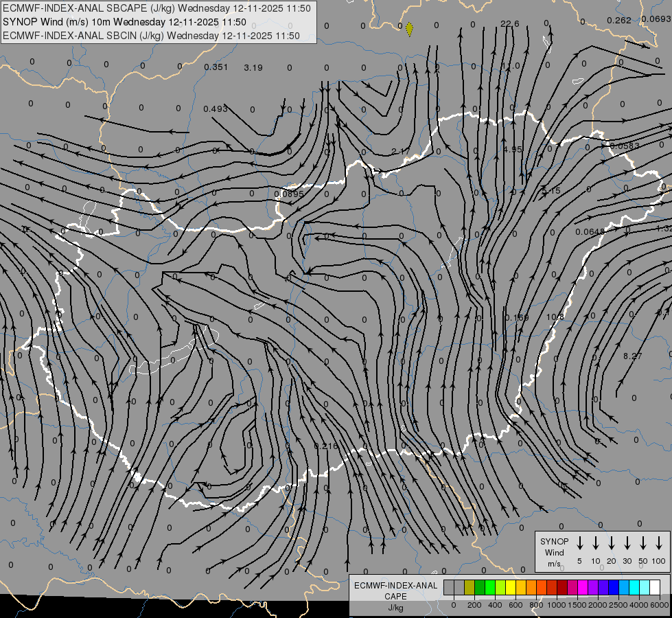
Task: Click the map value 3.19
Action: tap(253, 68)
